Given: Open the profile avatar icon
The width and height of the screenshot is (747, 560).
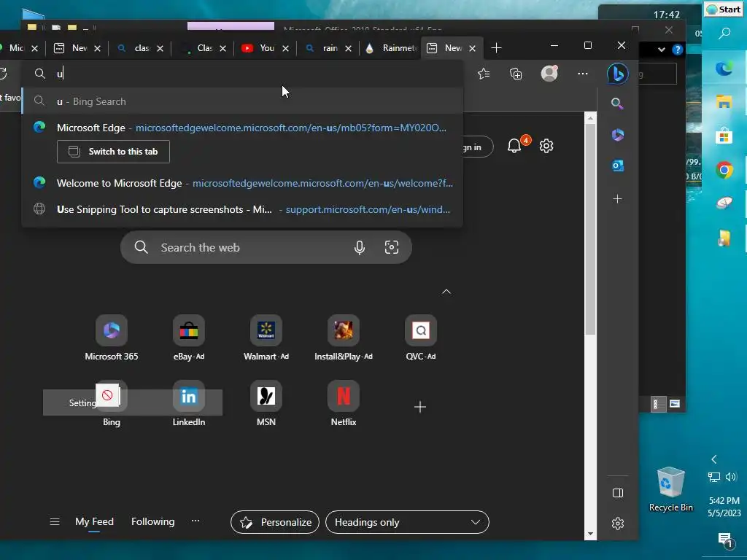Looking at the screenshot, I should [549, 74].
